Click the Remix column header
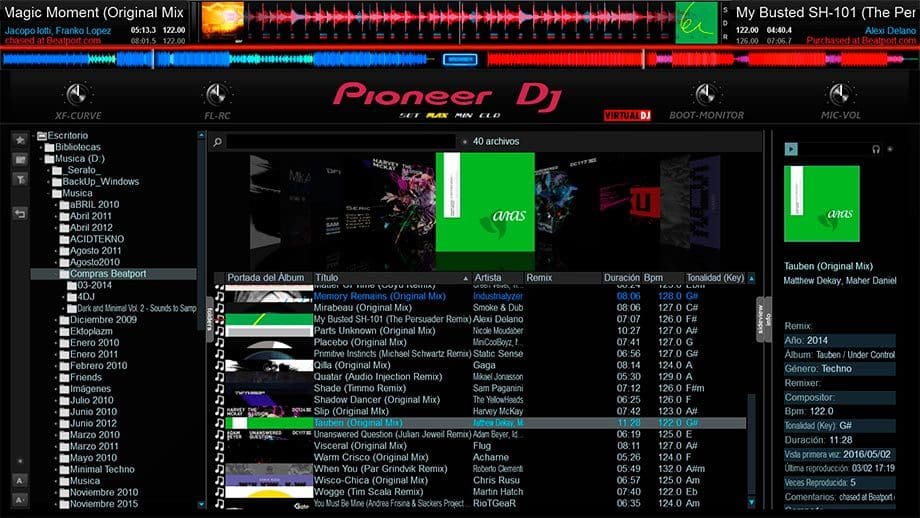 [563, 277]
